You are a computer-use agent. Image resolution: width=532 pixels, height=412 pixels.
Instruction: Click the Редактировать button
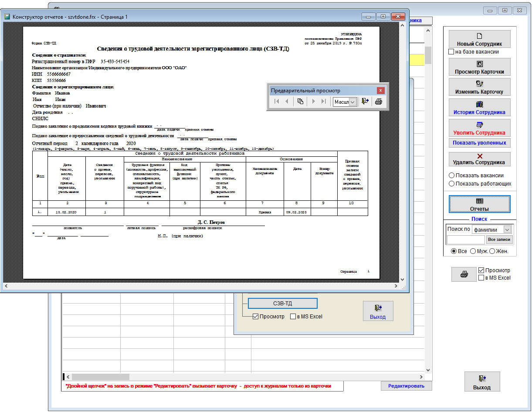[x=406, y=386]
